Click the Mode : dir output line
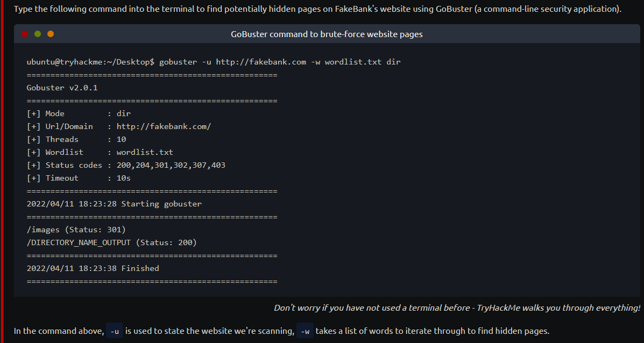The width and height of the screenshot is (644, 343). 79,113
